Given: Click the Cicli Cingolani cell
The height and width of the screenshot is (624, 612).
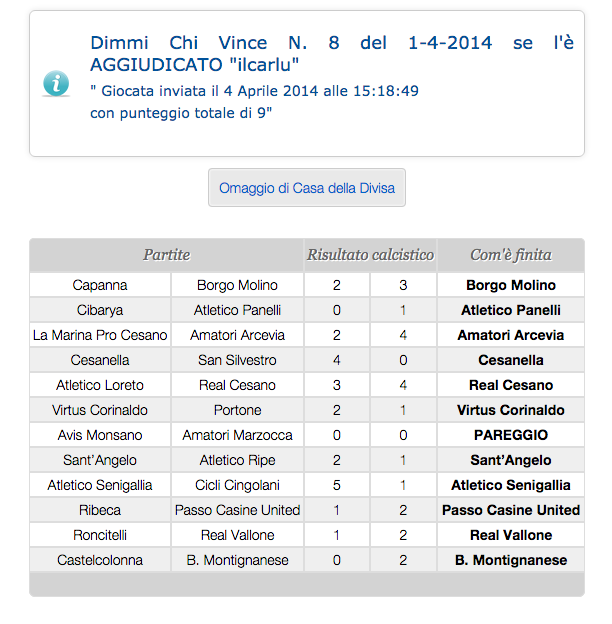Looking at the screenshot, I should click(x=237, y=485).
